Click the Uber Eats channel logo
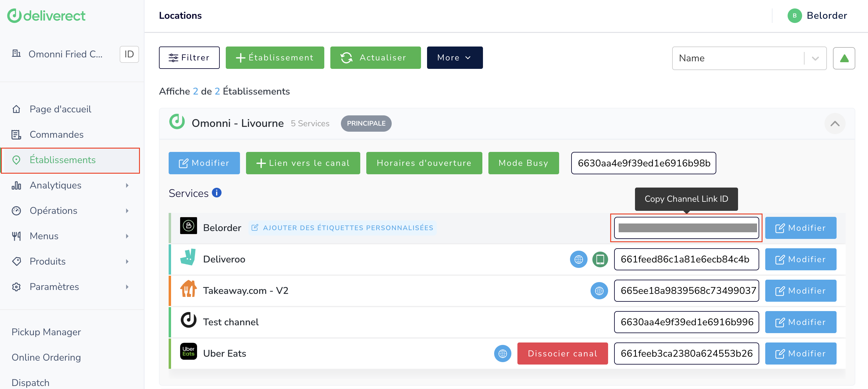This screenshot has height=389, width=868. [188, 351]
